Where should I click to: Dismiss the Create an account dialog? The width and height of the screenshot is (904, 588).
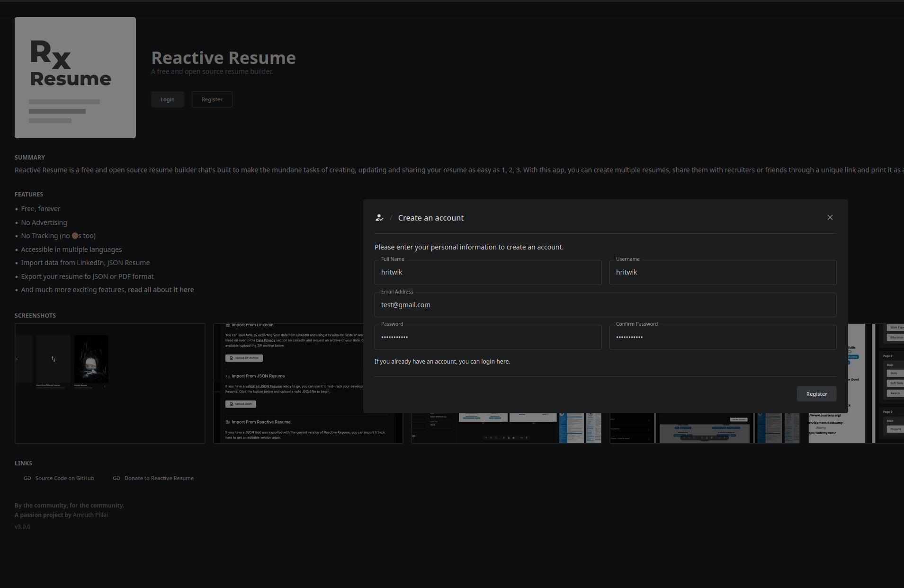point(830,217)
